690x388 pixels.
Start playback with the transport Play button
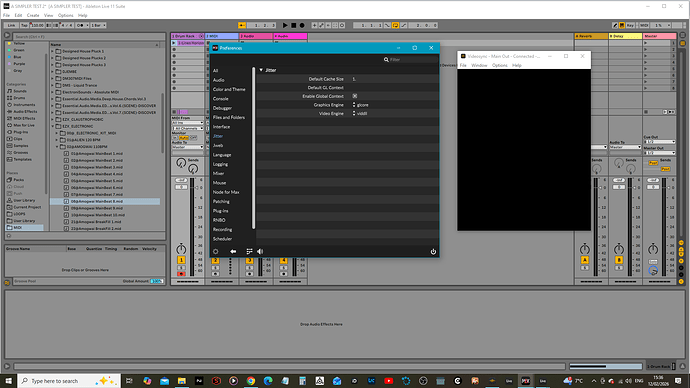click(x=285, y=26)
